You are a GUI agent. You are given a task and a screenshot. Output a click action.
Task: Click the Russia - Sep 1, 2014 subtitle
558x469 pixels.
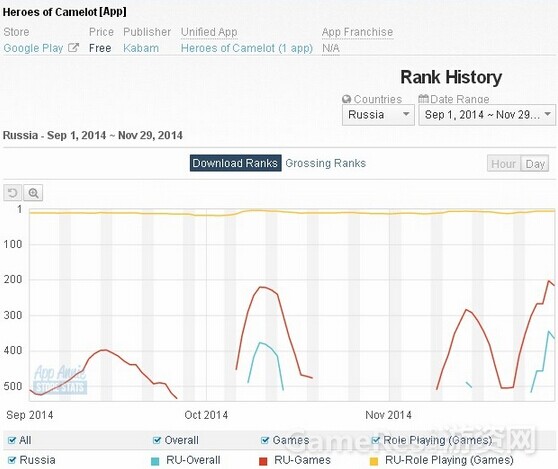click(x=93, y=135)
